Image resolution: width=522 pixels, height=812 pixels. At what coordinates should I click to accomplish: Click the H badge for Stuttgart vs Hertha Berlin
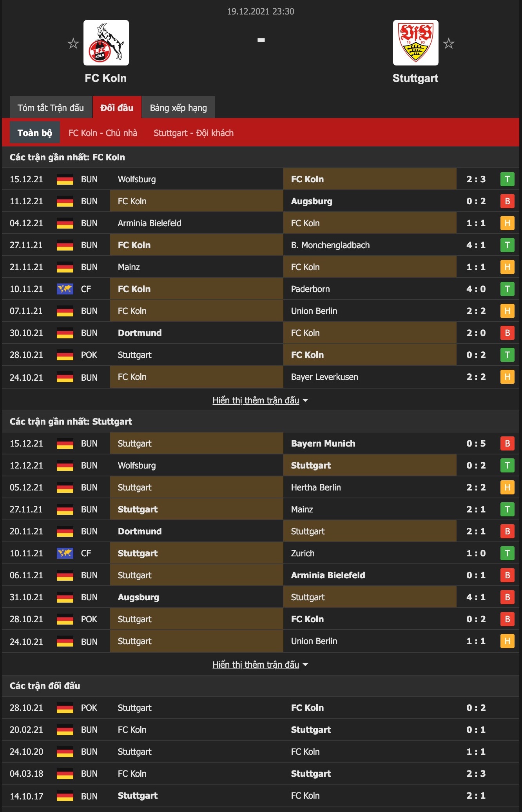point(507,487)
